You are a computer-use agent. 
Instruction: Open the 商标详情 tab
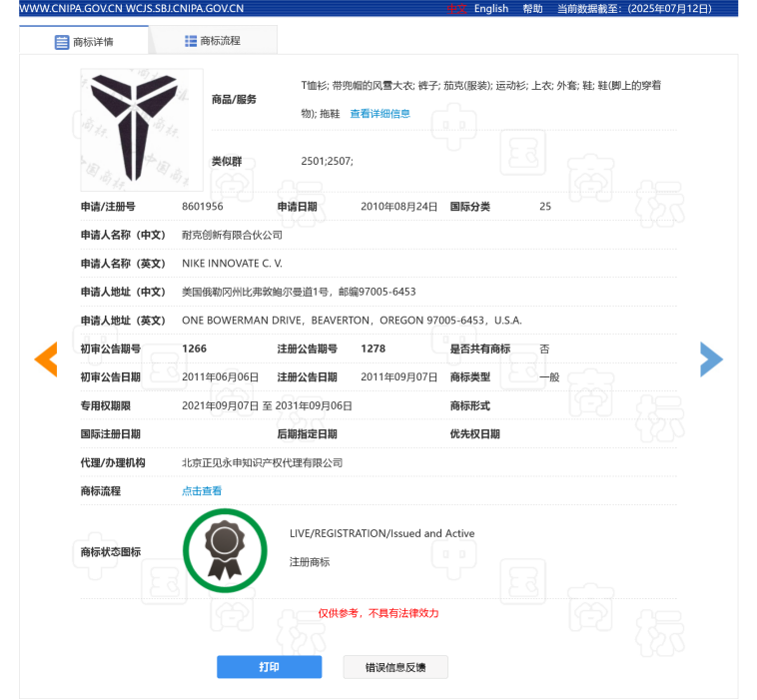84,41
